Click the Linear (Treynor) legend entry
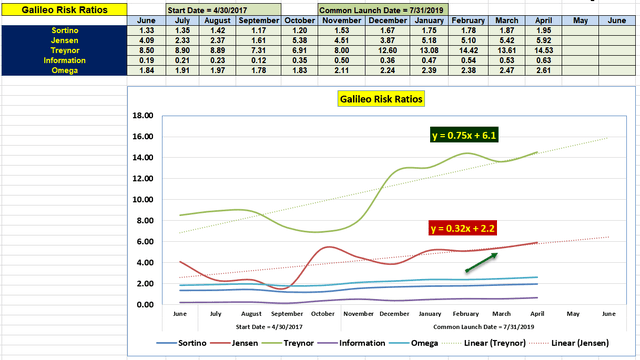 (x=484, y=343)
